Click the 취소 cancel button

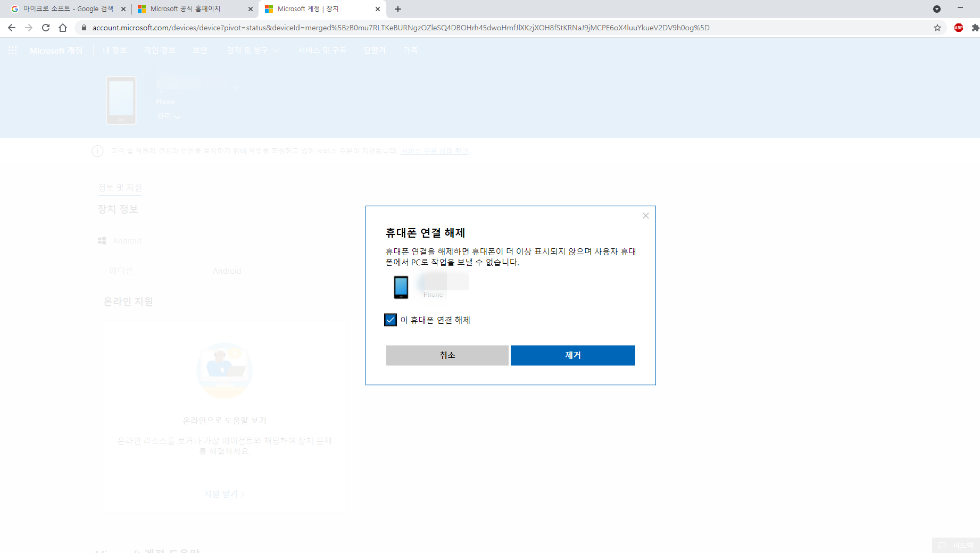pyautogui.click(x=447, y=355)
